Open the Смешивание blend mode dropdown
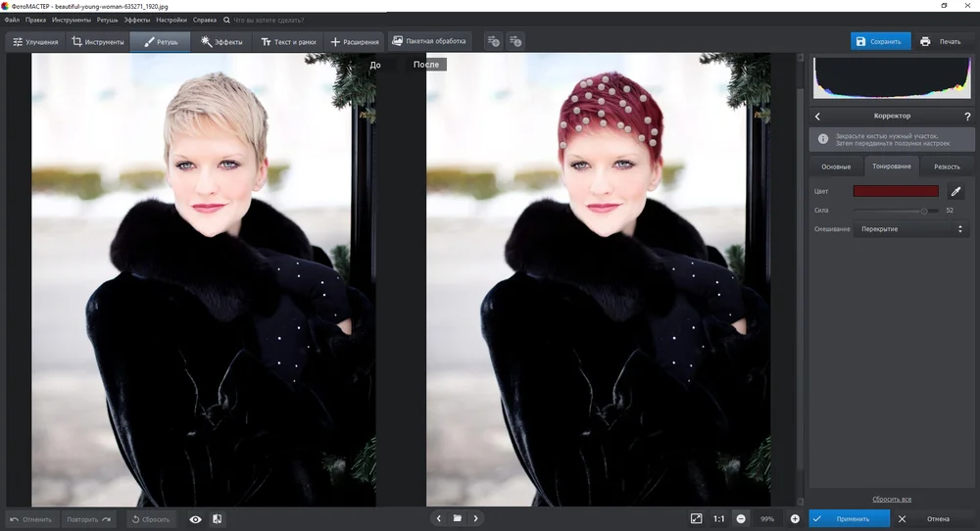980x531 pixels. 910,229
